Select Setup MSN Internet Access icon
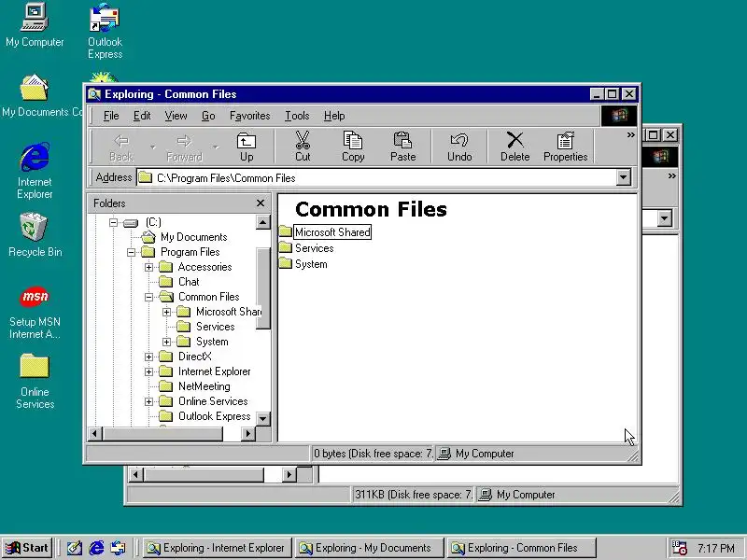 click(35, 313)
